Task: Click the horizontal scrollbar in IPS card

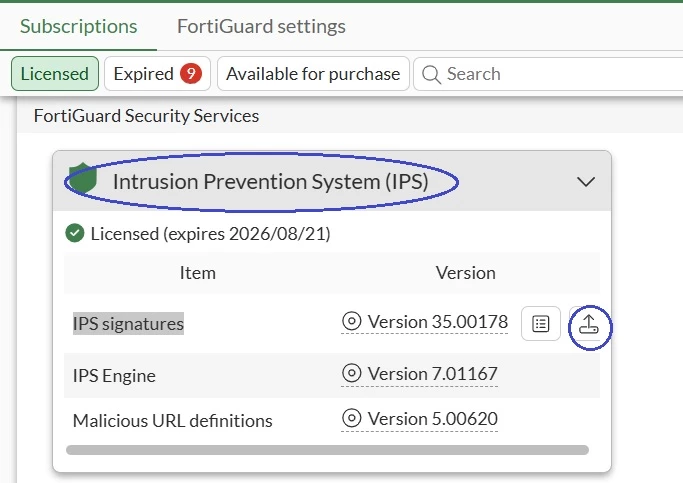Action: (x=327, y=450)
